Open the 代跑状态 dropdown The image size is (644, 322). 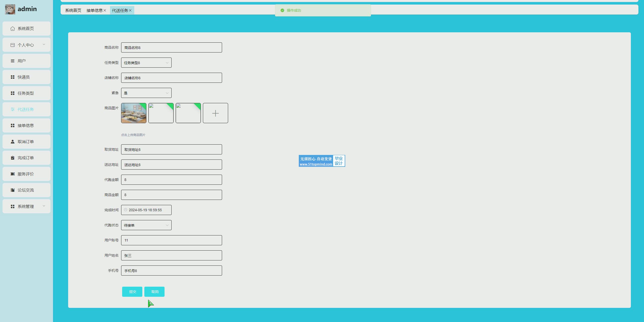click(x=146, y=225)
